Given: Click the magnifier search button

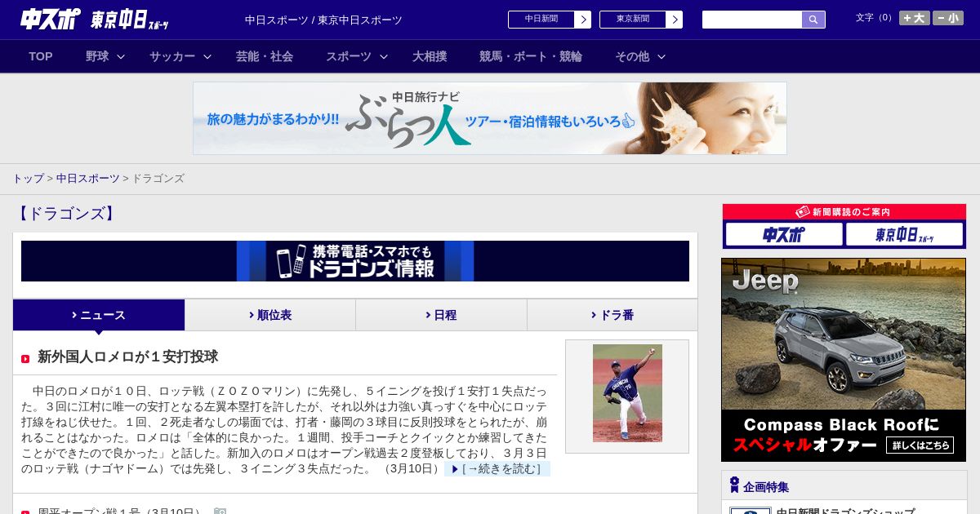Looking at the screenshot, I should 813,20.
